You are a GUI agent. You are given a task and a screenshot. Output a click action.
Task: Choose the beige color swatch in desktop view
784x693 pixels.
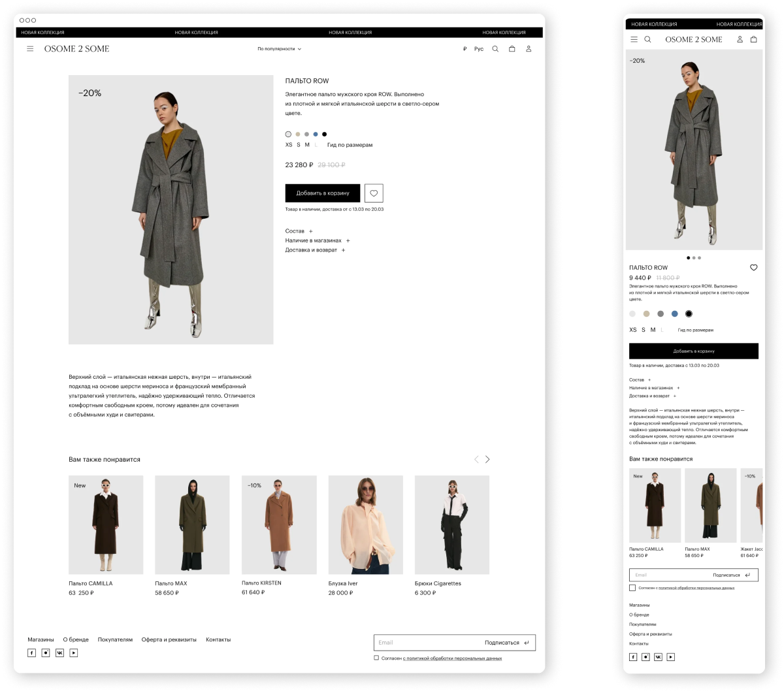click(x=297, y=135)
